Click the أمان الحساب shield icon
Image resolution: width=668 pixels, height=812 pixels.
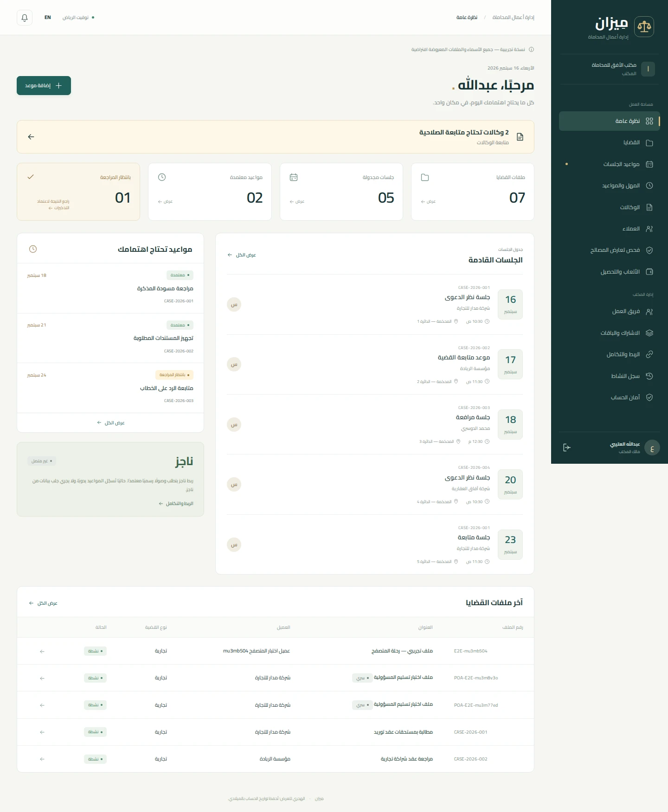649,397
